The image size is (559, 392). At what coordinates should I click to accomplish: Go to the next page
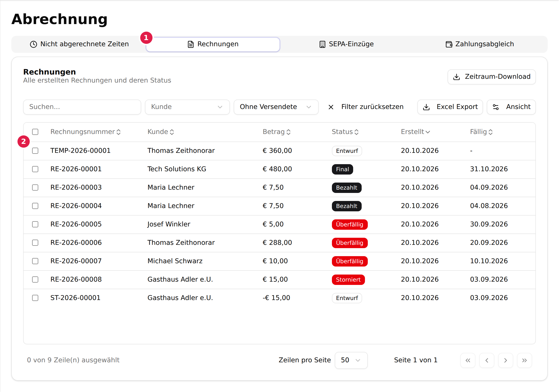(505, 360)
